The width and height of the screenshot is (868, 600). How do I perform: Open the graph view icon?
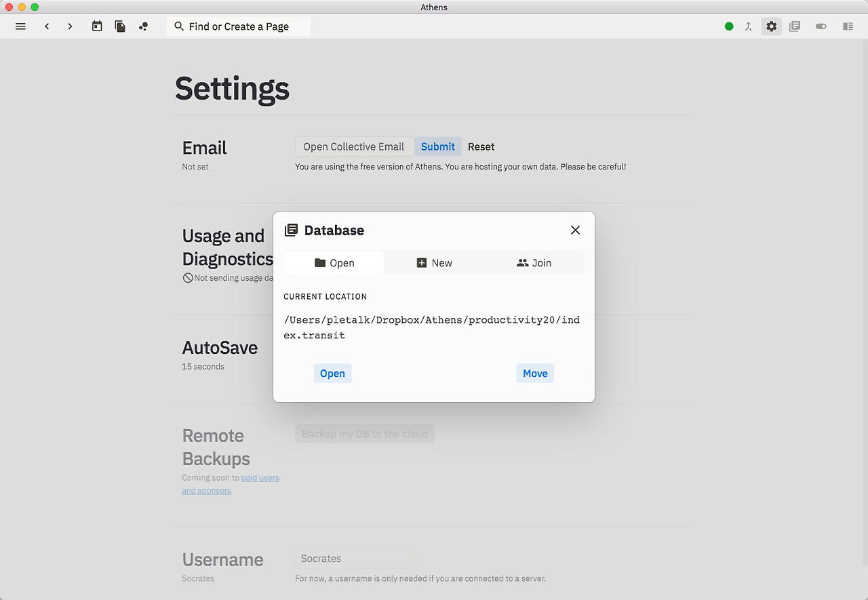(143, 26)
